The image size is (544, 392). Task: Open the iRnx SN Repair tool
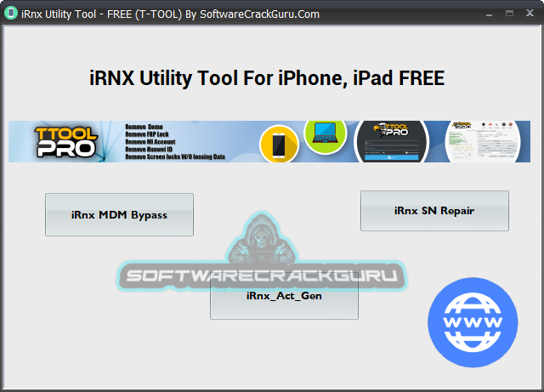(434, 211)
